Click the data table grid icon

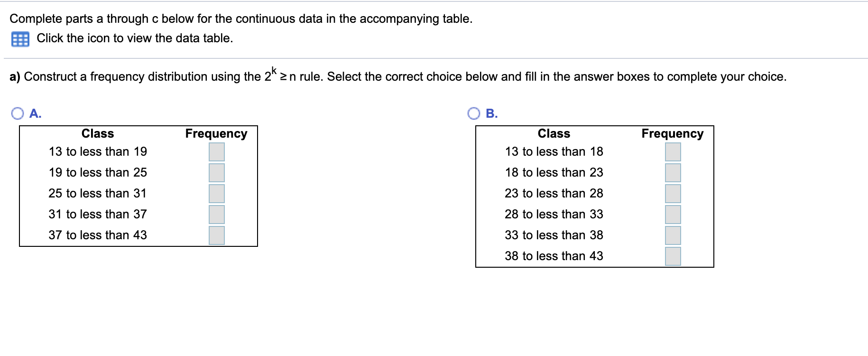20,38
